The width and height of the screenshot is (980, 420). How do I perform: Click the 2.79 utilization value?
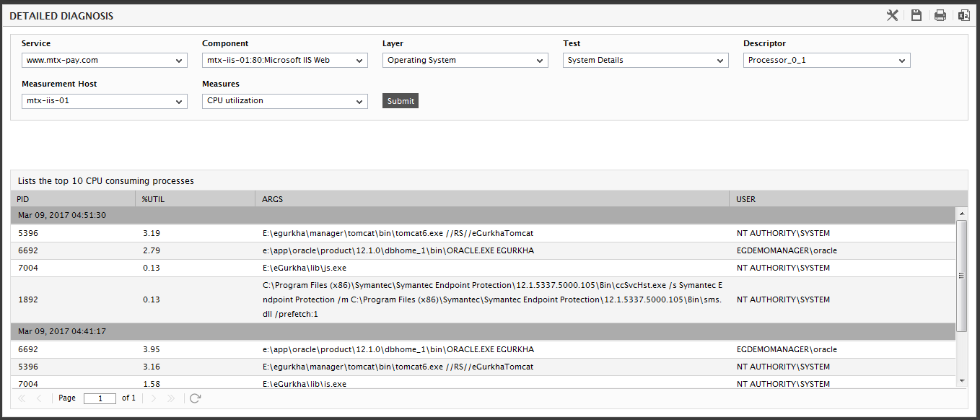[152, 251]
